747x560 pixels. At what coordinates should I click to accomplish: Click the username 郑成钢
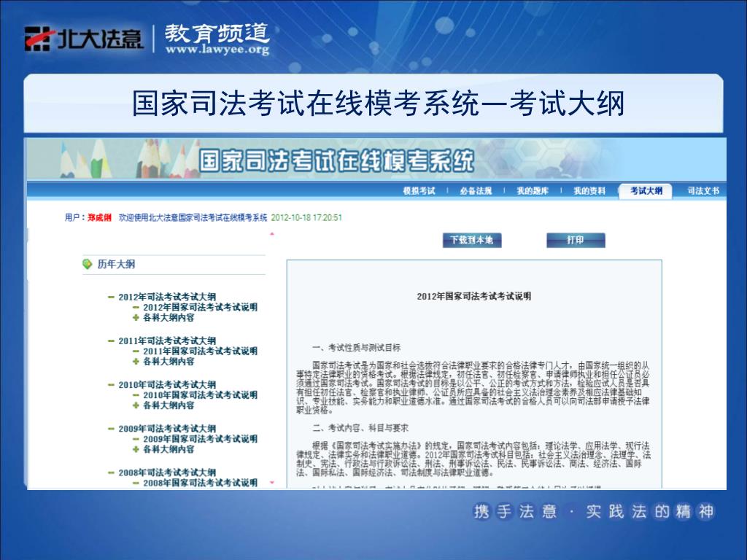click(99, 217)
